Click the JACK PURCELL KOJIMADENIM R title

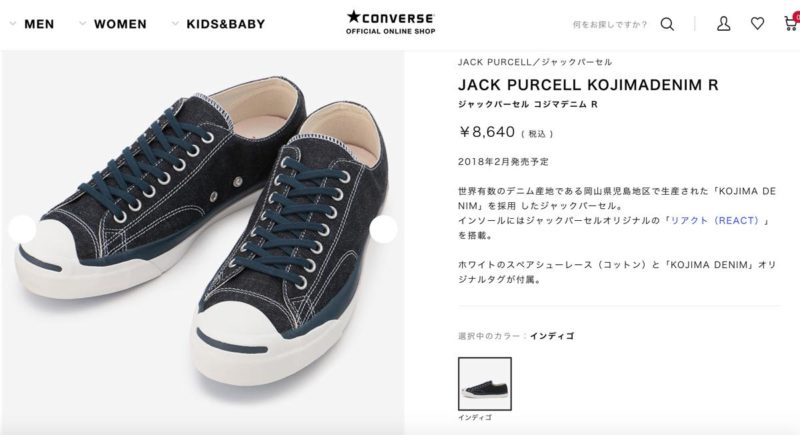pyautogui.click(x=588, y=85)
